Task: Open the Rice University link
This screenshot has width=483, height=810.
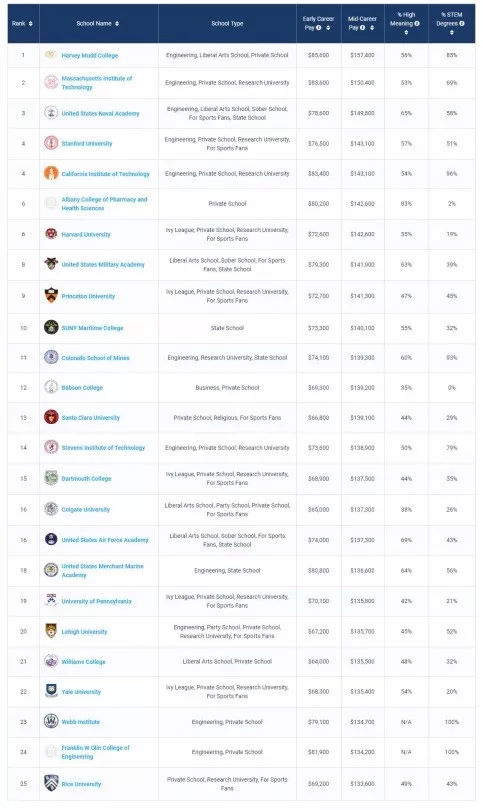Action: [81, 784]
